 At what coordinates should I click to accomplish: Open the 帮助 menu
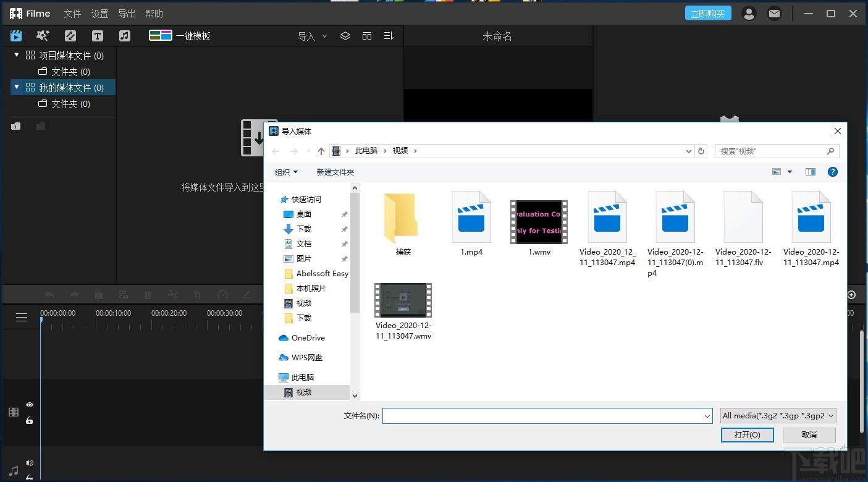[153, 13]
